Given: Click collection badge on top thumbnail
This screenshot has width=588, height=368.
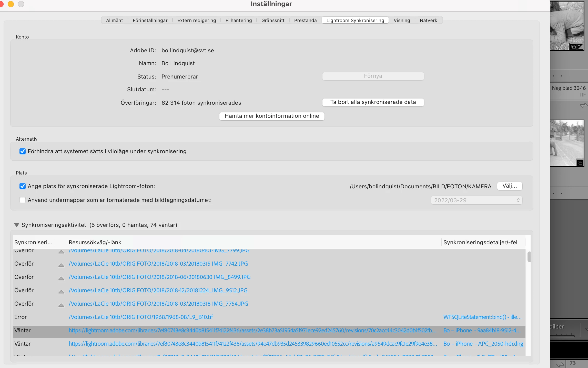Looking at the screenshot, I should pos(573,47).
